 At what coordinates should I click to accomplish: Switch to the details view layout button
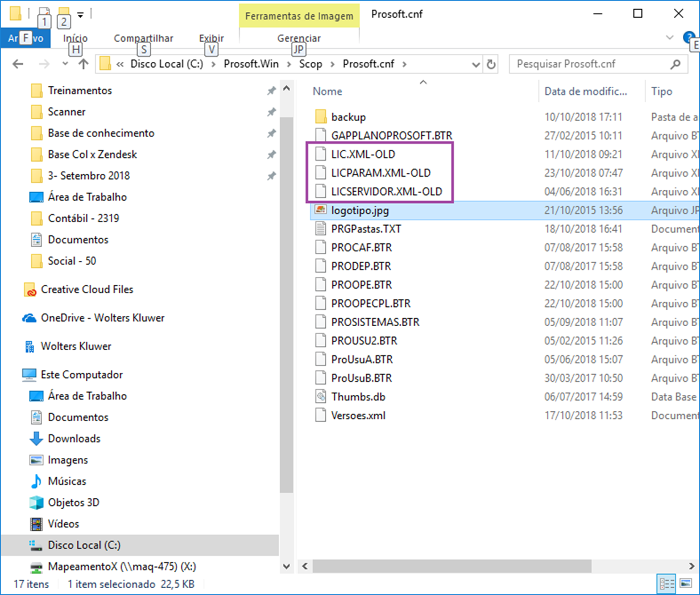click(x=666, y=584)
